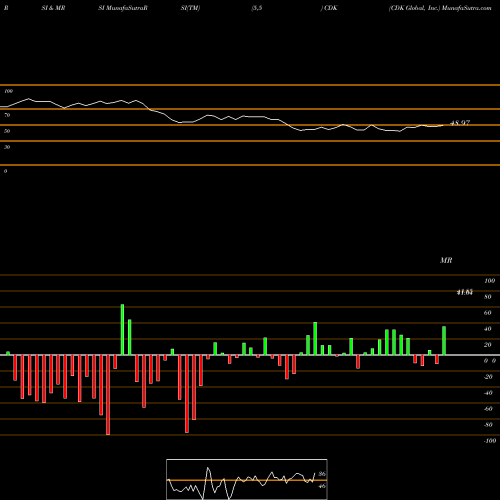
Task: Click the RSI axis label 70
Action: coord(7,115)
